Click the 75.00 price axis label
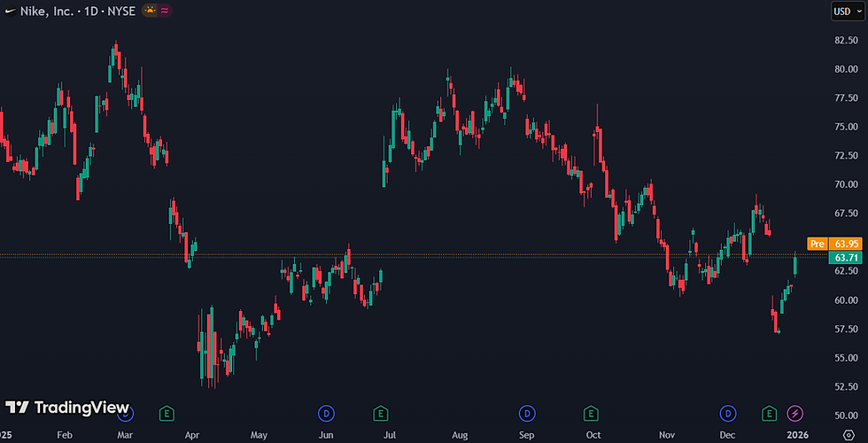The height and width of the screenshot is (443, 868). pos(846,127)
